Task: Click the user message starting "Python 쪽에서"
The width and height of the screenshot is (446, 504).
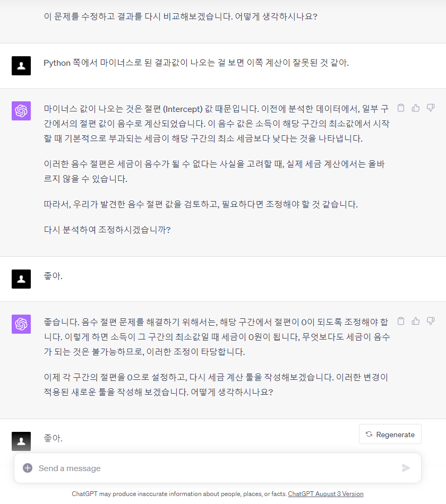Action: tap(196, 63)
